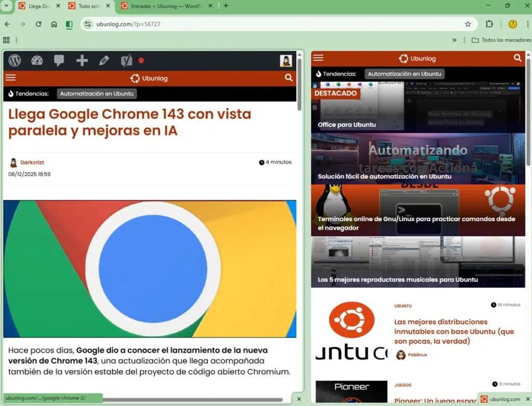Screen dimensions: 532x406
Task: Open 'Las mejores distribuciones inmutables' article
Action: (454, 331)
